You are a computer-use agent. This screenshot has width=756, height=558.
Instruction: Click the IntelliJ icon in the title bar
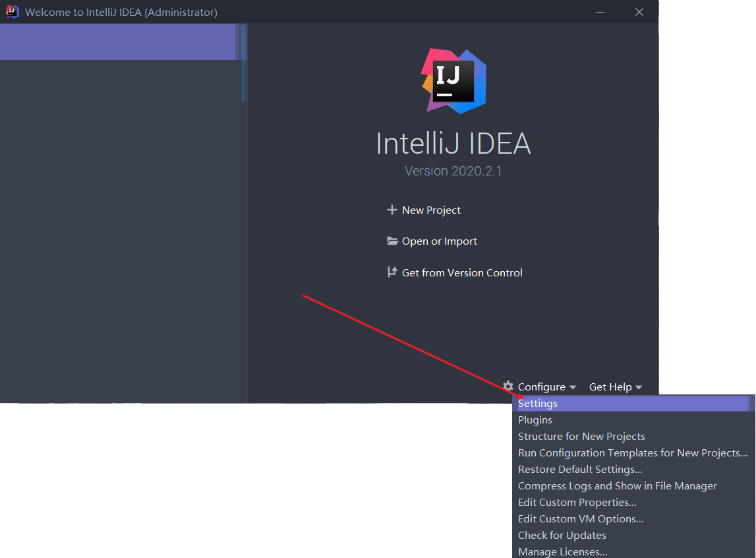[x=11, y=11]
